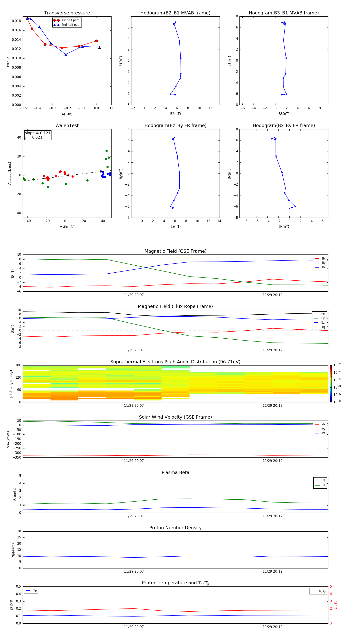Click the 'Pt(nPa)' y-axis label
The height and width of the screenshot is (644, 351).
pos(8,61)
